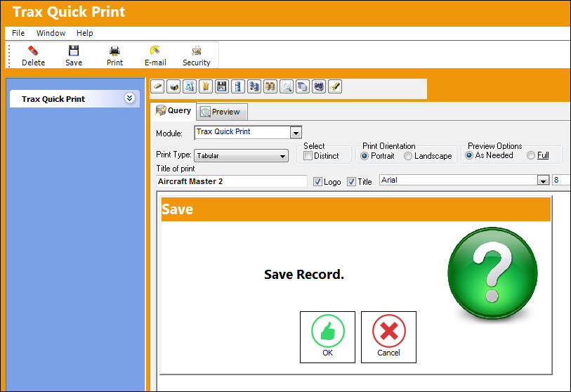This screenshot has width=571, height=392.
Task: Click the Save floppy disk toolbar icon
Action: (74, 51)
